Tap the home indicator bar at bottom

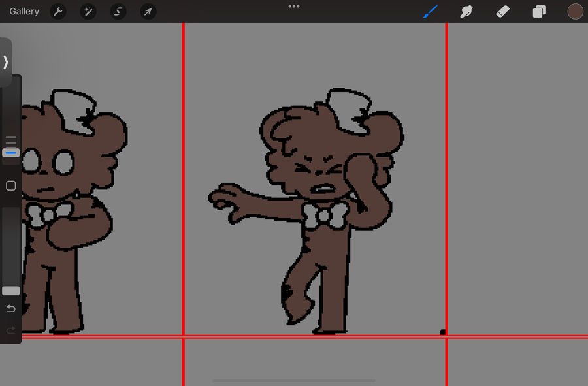[x=294, y=381]
